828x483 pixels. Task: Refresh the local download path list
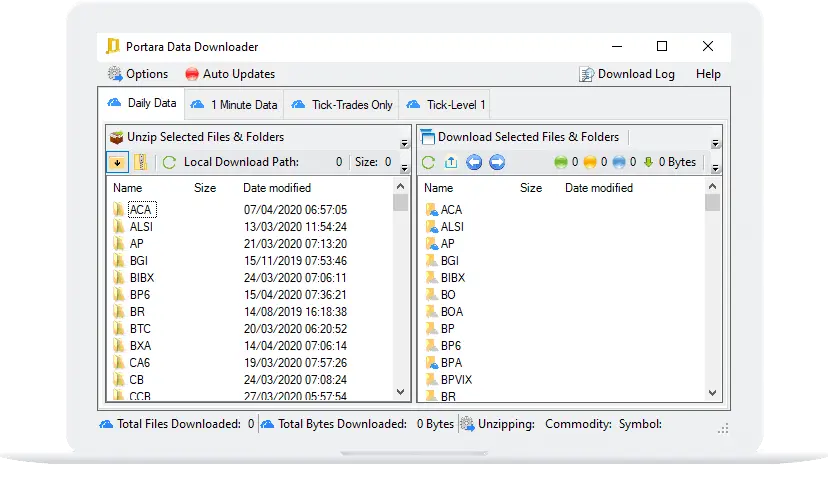point(169,163)
